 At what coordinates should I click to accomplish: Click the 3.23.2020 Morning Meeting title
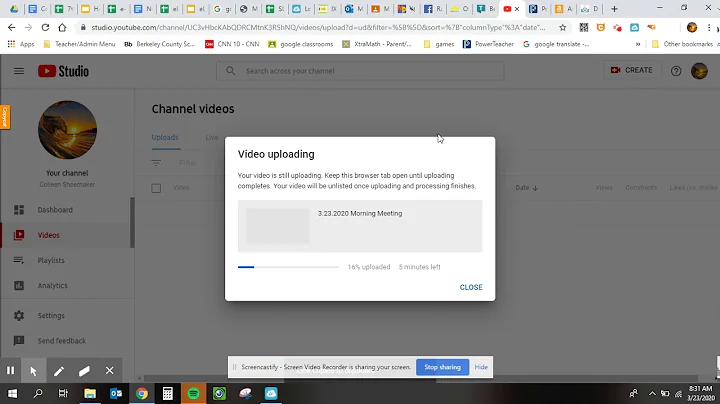coord(360,213)
